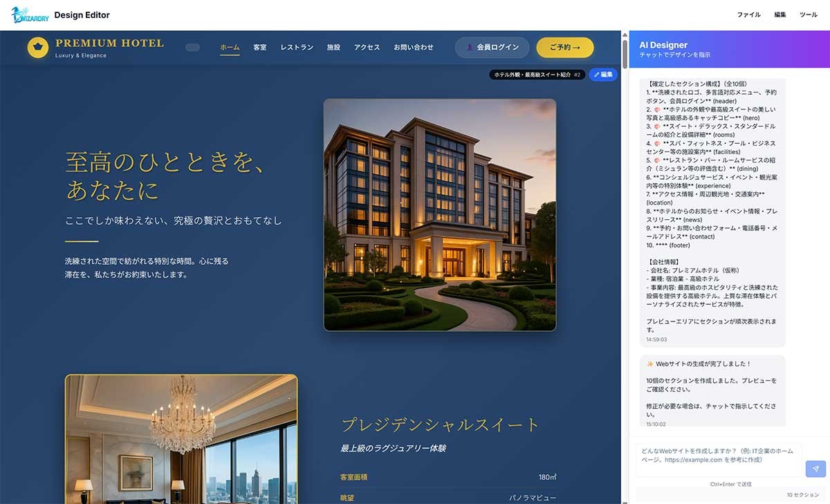Toggle the small switch beside the hotel logo
Screen dimensions: 830x504
(x=193, y=47)
